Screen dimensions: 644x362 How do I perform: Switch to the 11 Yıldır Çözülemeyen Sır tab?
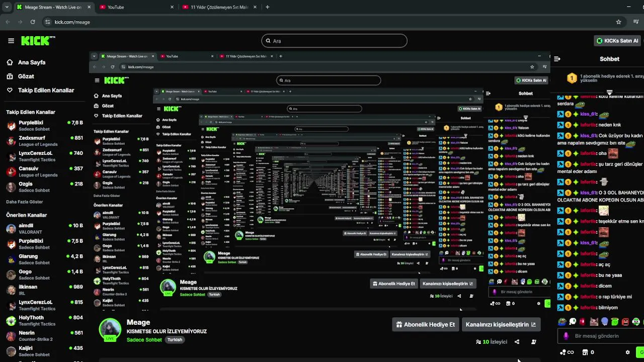(x=220, y=7)
